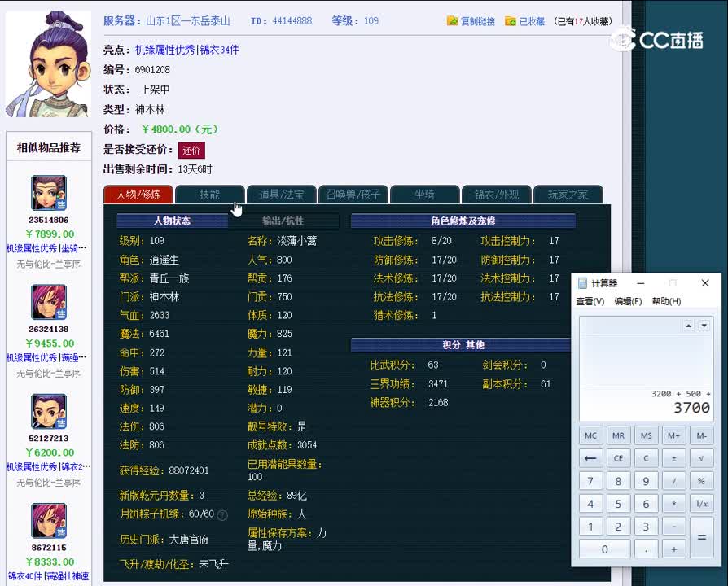Click calculator multiply button
Image resolution: width=728 pixels, height=586 pixels.
pos(674,504)
